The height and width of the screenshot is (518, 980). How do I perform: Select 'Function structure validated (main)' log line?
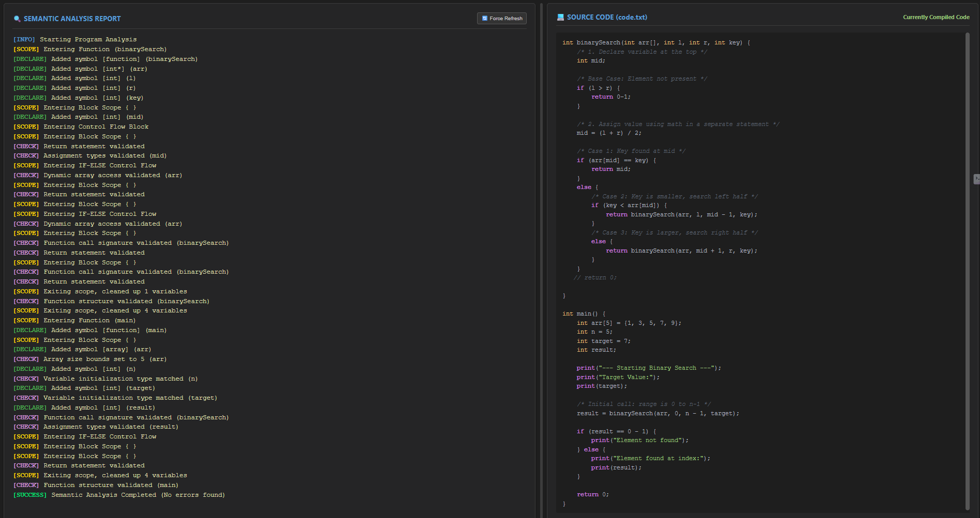pos(96,485)
